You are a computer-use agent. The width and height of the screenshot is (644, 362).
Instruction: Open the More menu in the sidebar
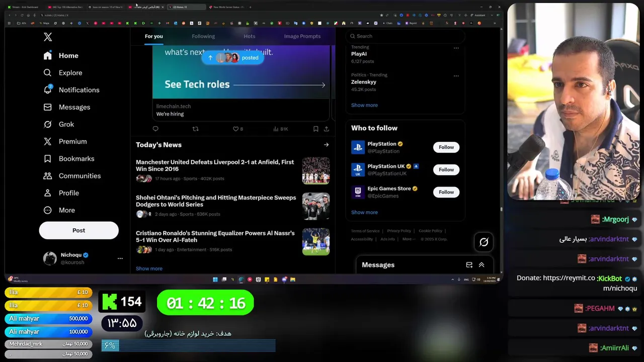pos(59,210)
